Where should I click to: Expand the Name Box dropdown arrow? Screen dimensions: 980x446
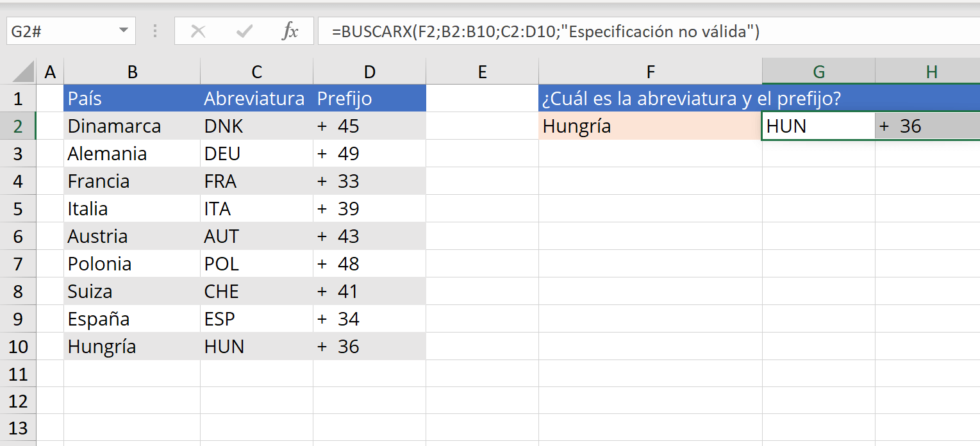[x=123, y=31]
